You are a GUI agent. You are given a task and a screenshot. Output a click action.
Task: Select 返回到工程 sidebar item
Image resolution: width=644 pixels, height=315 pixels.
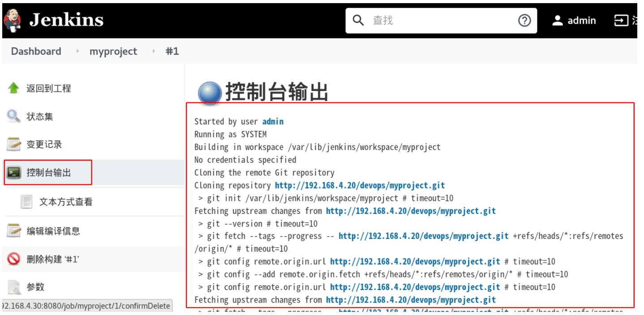(x=48, y=89)
